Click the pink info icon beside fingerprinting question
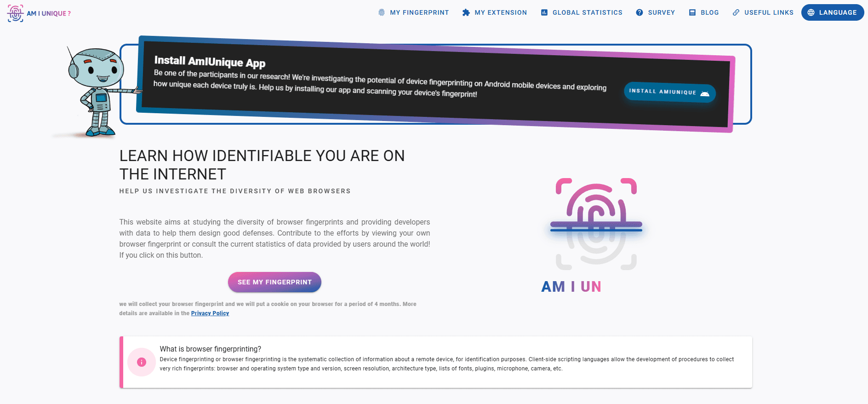 tap(142, 362)
